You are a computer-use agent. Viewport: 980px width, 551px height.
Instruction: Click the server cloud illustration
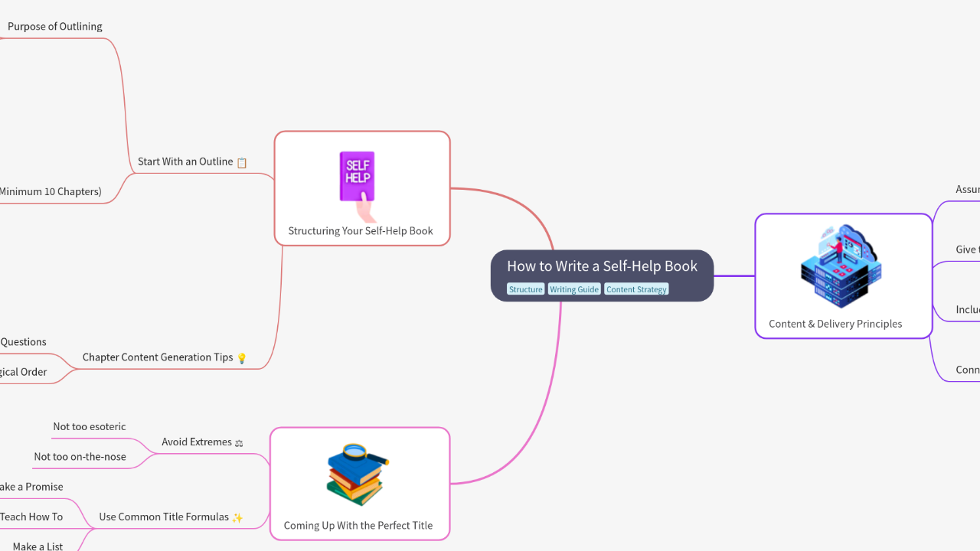tap(841, 266)
